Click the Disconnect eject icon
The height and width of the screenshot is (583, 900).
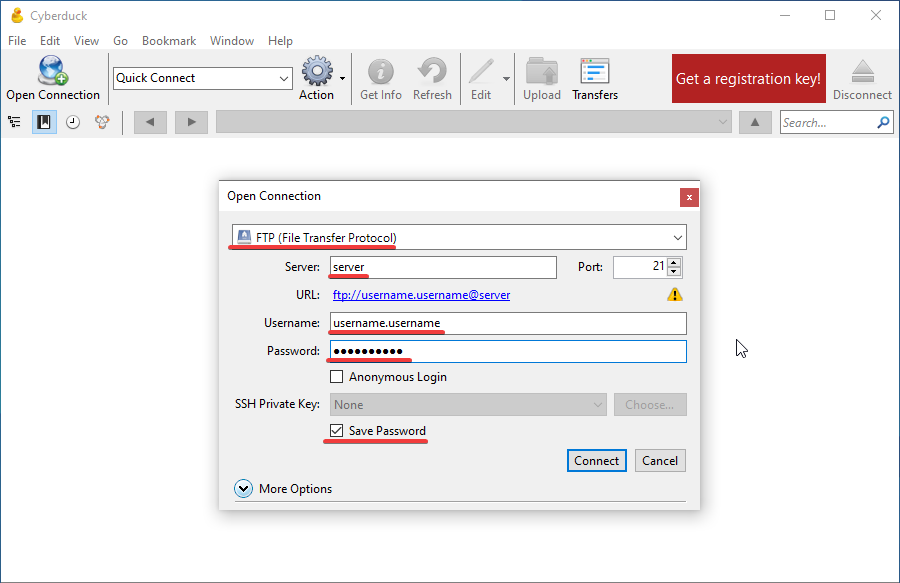862,73
